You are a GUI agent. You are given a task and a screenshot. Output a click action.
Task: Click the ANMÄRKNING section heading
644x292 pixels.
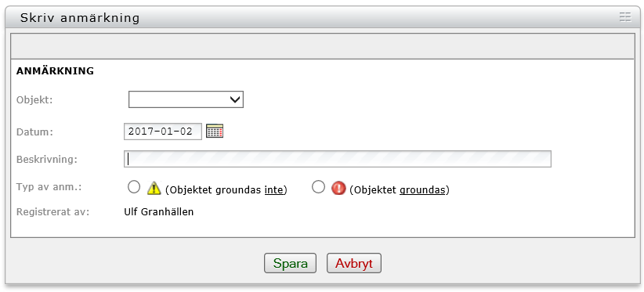55,71
